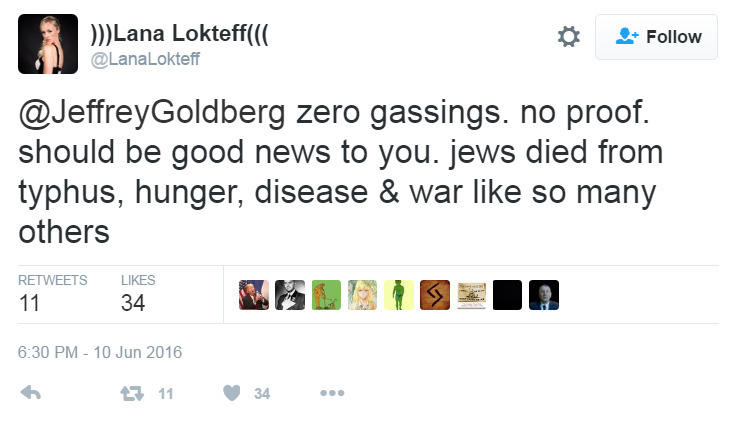Select the orange rune symbol liker avatar
Viewport: 730px width, 422px height.
[x=435, y=294]
